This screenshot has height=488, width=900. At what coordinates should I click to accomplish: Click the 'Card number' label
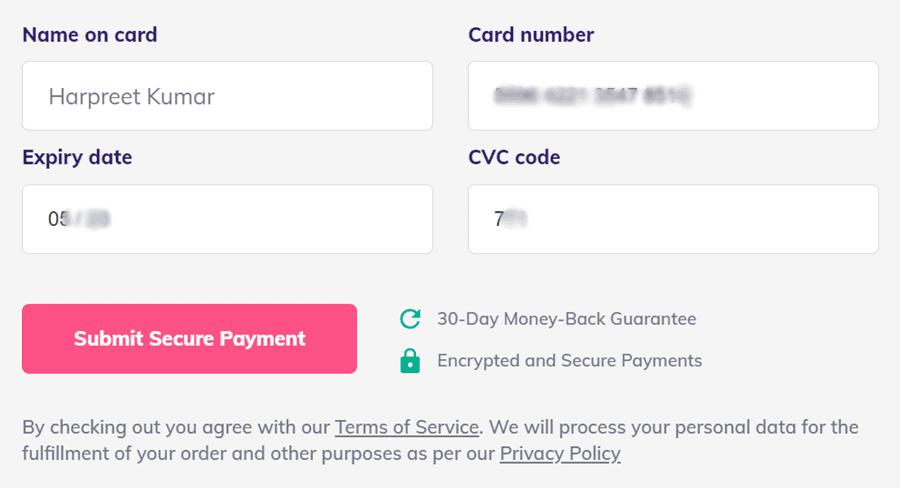(531, 35)
